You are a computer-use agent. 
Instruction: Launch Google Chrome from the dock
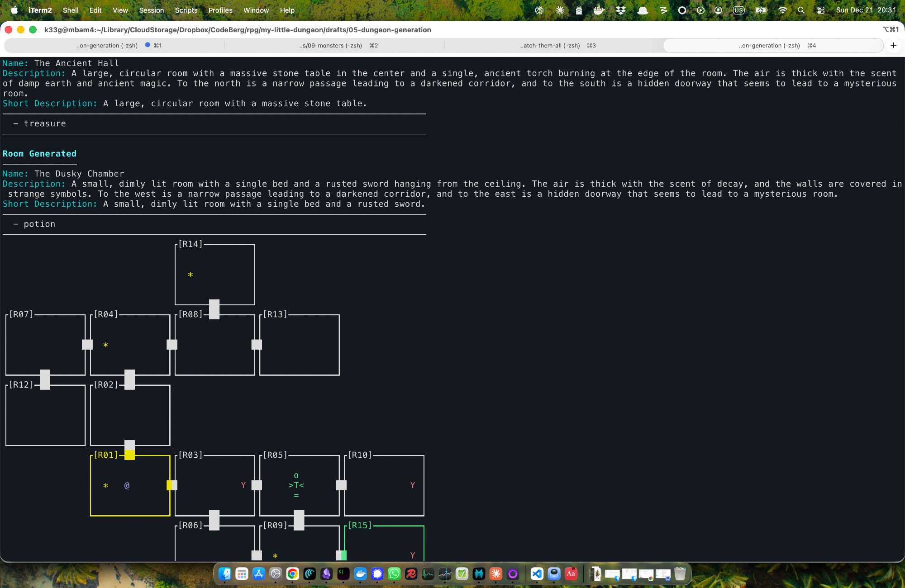coord(293,574)
